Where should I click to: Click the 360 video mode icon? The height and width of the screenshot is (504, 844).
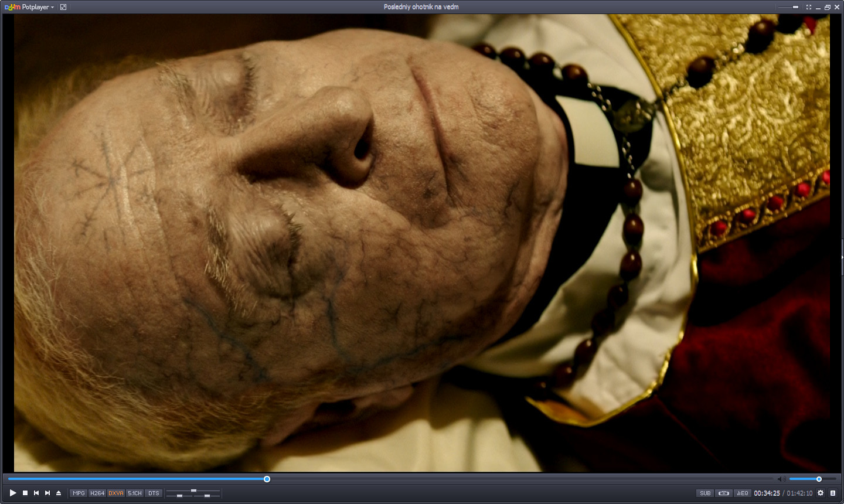click(724, 493)
